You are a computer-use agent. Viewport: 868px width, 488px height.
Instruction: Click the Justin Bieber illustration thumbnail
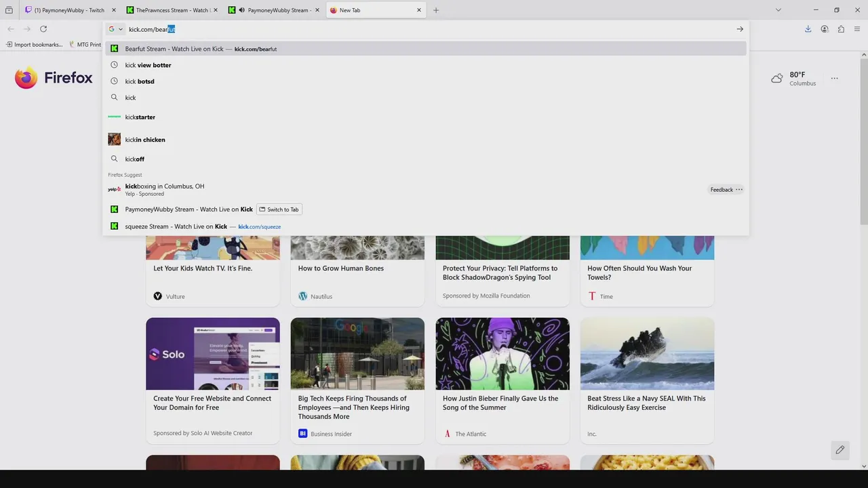click(502, 354)
